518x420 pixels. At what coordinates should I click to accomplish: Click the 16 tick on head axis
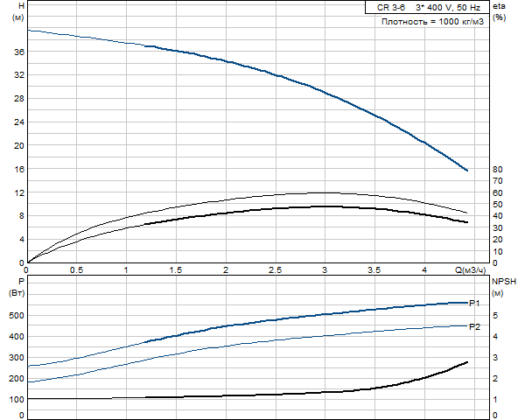pos(19,169)
